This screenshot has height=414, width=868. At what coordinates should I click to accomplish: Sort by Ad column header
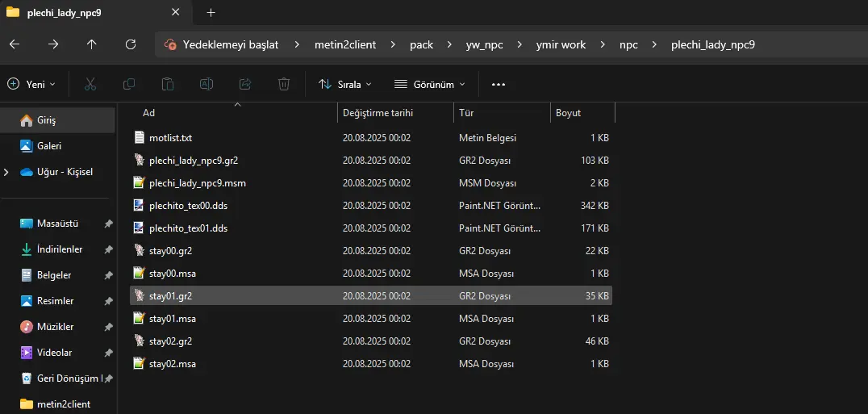click(x=149, y=113)
